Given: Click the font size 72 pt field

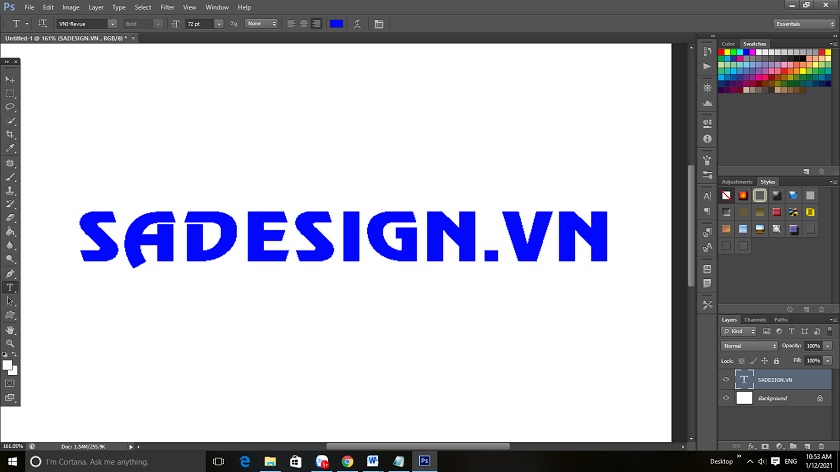Looking at the screenshot, I should [x=200, y=24].
